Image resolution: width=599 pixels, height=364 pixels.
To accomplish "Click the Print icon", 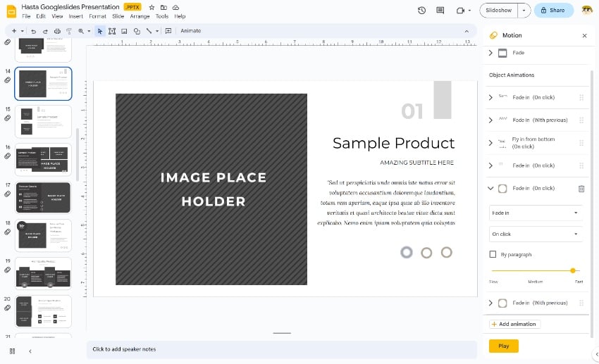I will [57, 31].
